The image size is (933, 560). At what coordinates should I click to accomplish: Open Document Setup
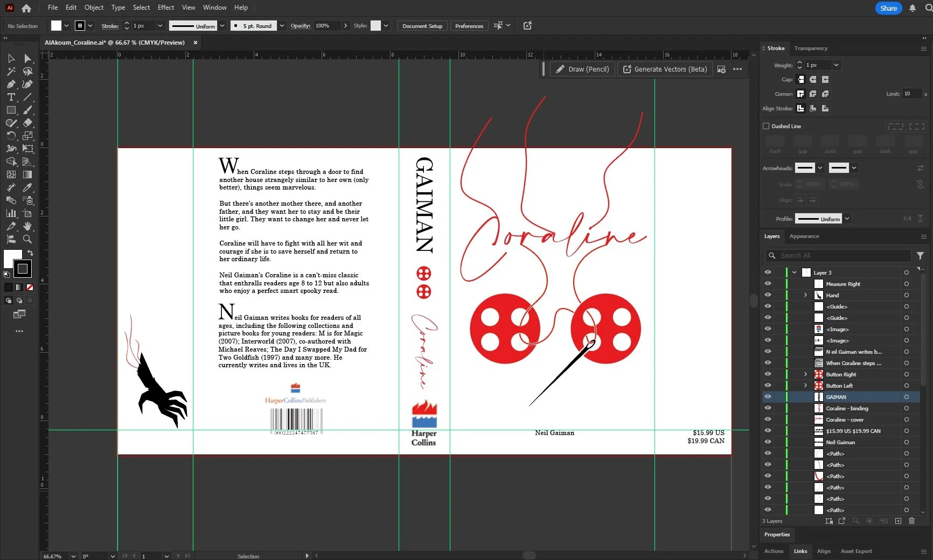point(422,26)
